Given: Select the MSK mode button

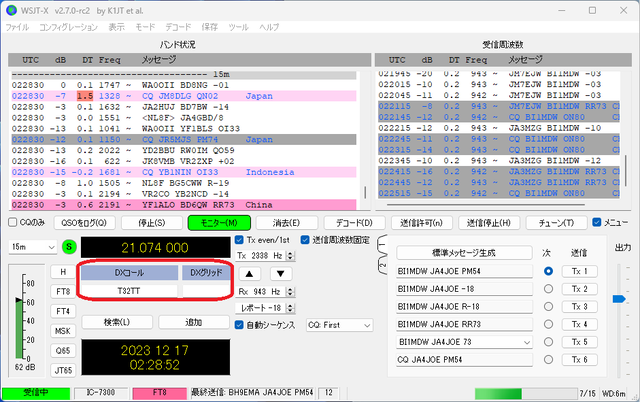Looking at the screenshot, I should [x=63, y=331].
